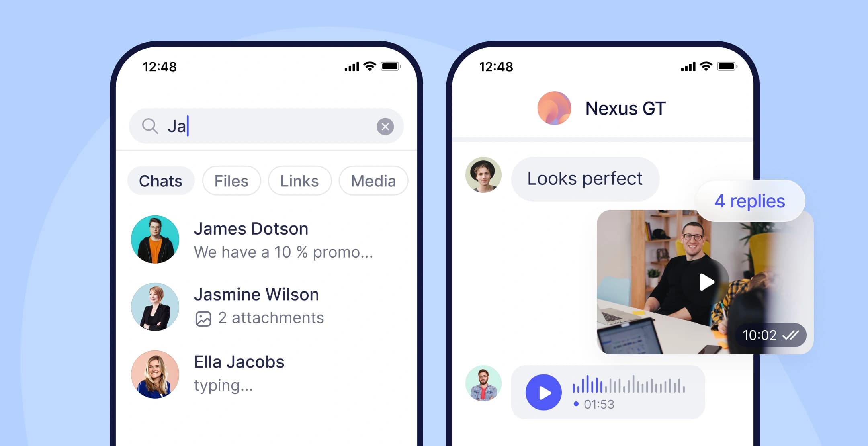Switch to the Media filter tab
868x446 pixels.
click(374, 181)
